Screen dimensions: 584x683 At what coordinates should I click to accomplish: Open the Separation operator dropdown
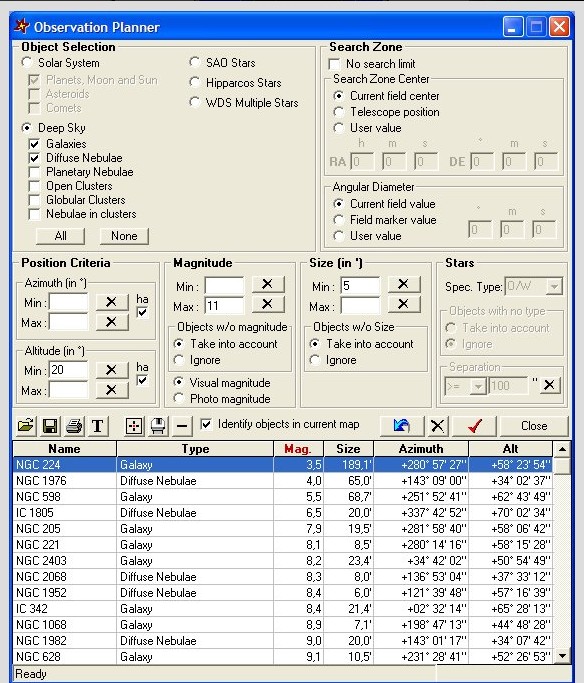[478, 386]
